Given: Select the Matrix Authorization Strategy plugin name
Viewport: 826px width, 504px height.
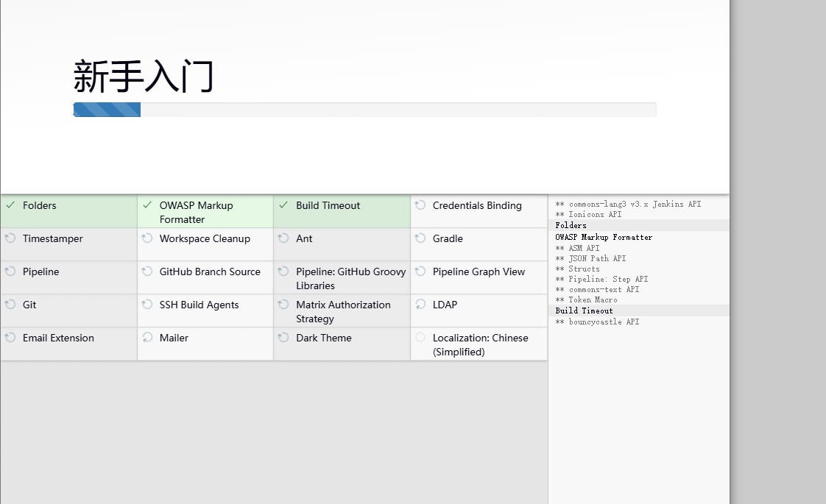Looking at the screenshot, I should 344,312.
